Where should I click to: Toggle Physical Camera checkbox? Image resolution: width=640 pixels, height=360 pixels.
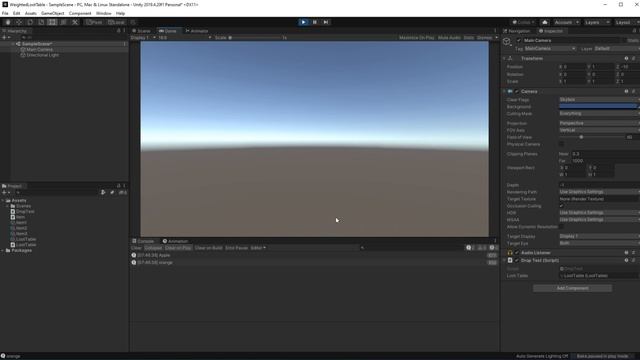[x=561, y=144]
